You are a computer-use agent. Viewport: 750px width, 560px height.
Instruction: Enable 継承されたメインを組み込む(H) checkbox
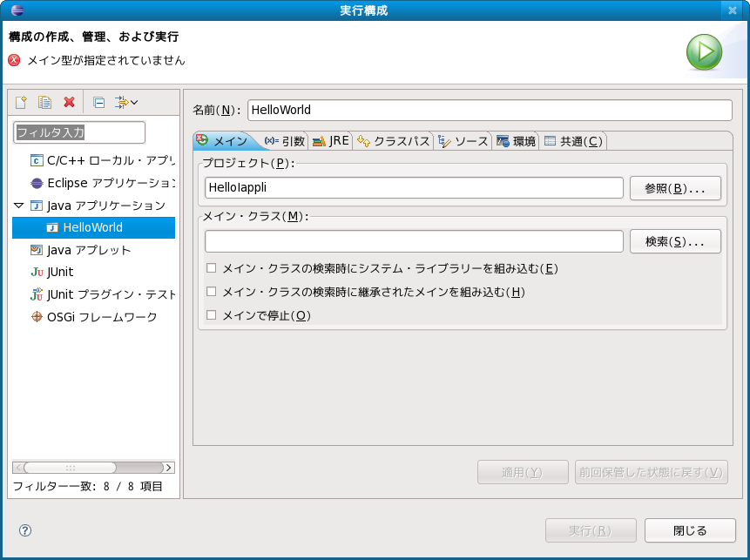(212, 292)
